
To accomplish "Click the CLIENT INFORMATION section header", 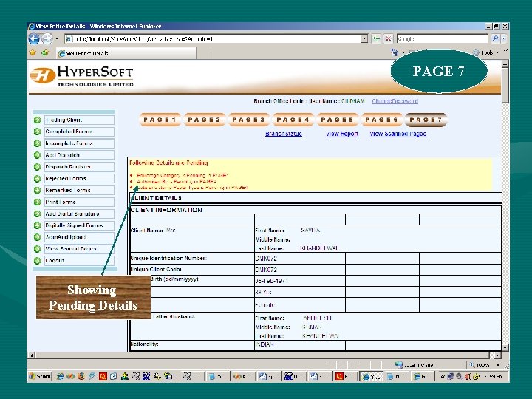I will click(166, 210).
